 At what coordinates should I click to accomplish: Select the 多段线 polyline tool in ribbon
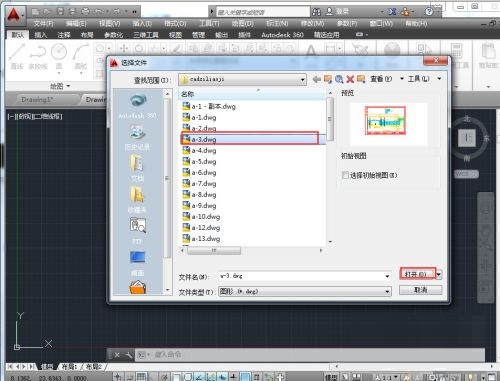pos(38,57)
